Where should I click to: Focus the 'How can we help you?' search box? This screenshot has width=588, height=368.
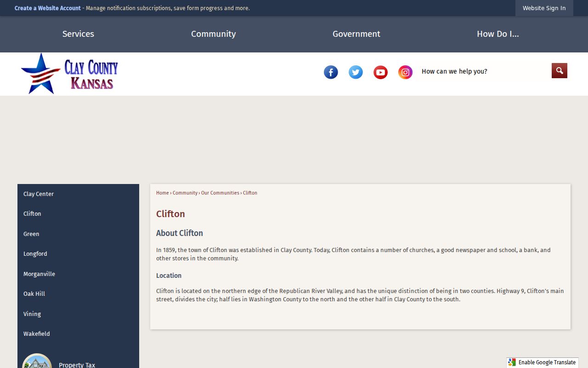tap(485, 71)
